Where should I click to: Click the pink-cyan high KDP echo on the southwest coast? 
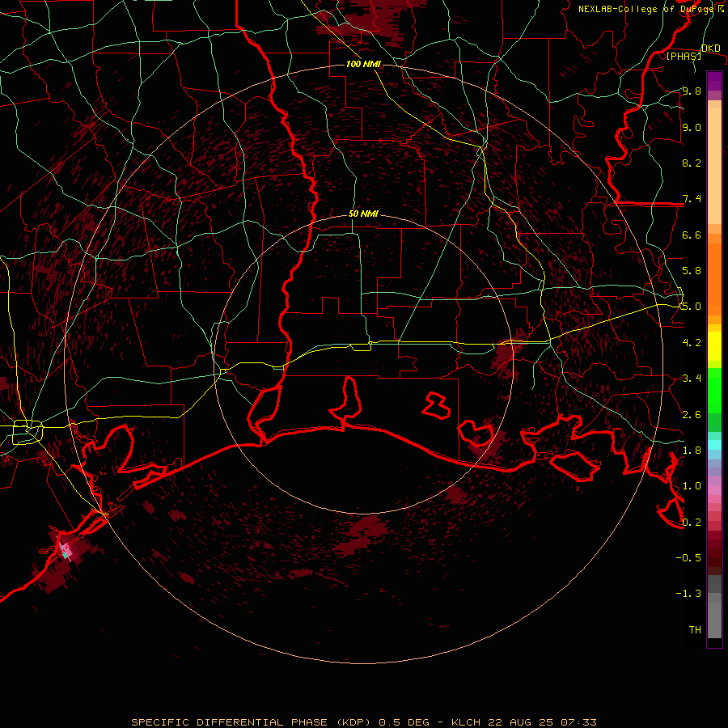click(66, 550)
